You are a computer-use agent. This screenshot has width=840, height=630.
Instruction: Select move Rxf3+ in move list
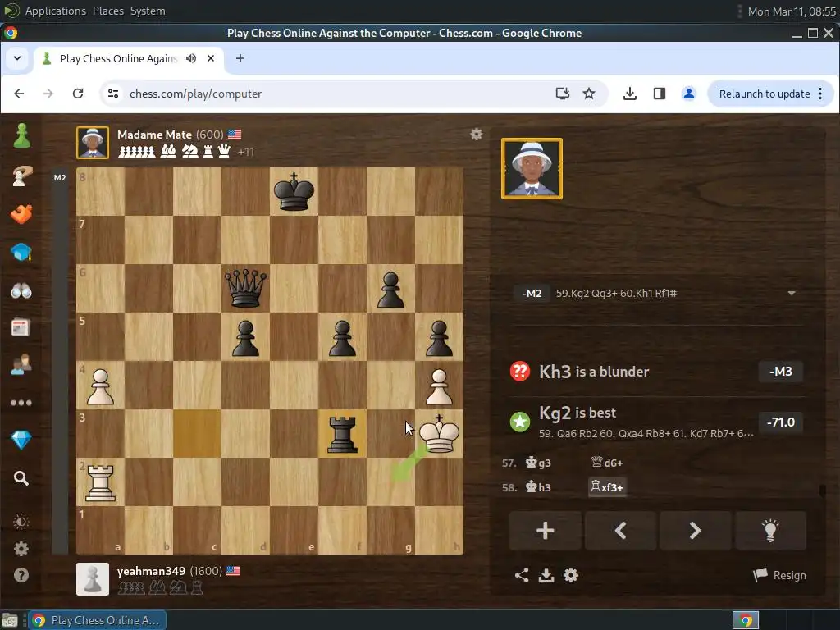pyautogui.click(x=607, y=487)
